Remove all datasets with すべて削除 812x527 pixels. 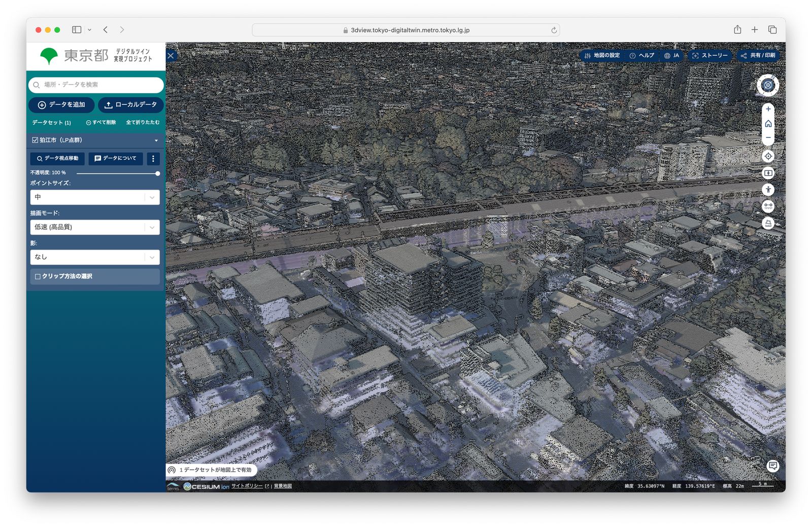click(101, 123)
